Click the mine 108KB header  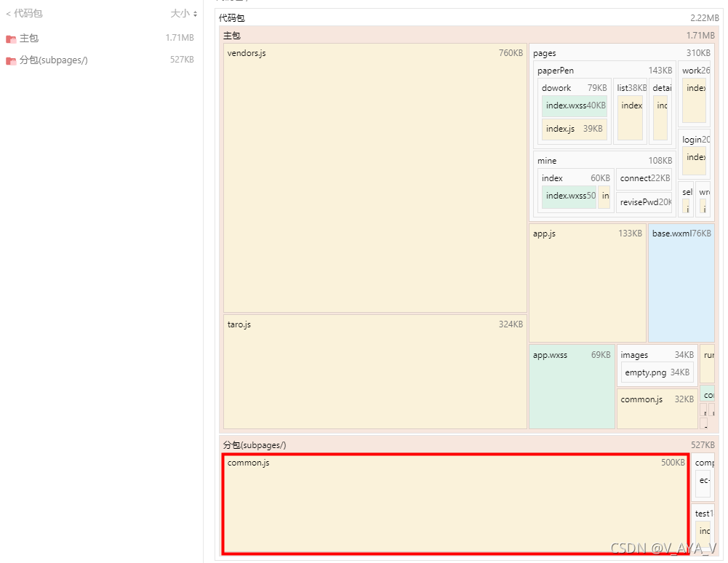(x=604, y=161)
